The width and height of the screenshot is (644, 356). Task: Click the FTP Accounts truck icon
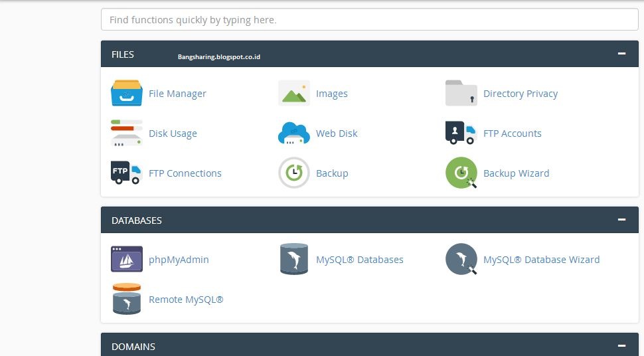[x=461, y=133]
